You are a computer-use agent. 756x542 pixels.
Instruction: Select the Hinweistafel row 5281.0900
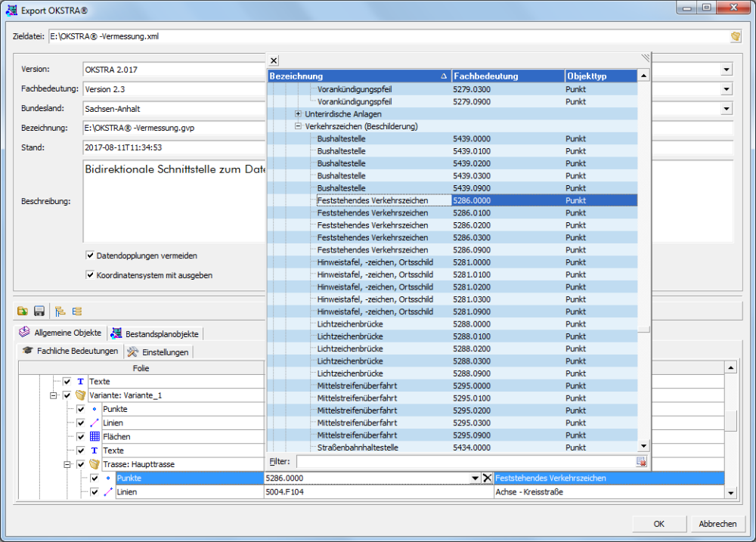click(452, 311)
